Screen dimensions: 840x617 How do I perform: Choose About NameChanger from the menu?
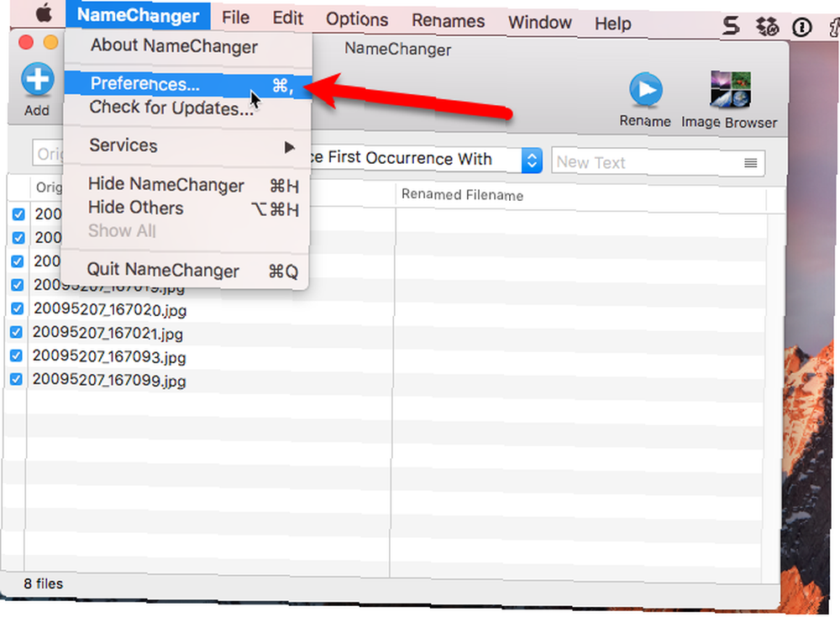click(186, 46)
